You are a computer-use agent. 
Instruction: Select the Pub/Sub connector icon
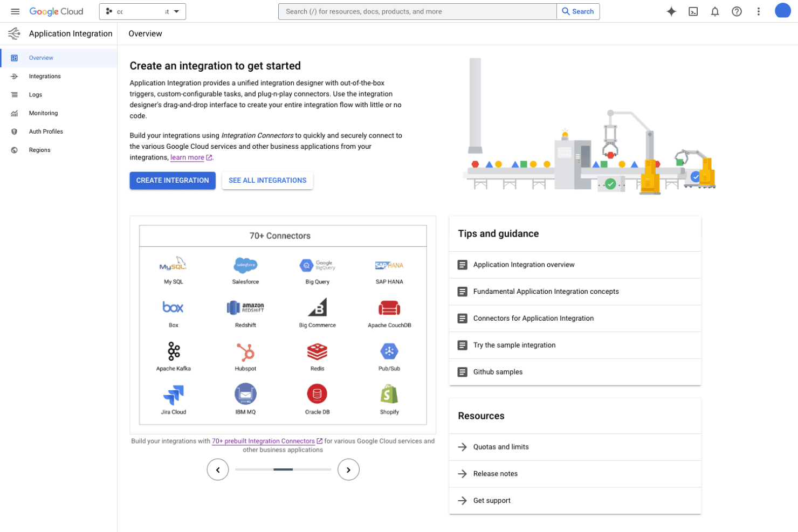(x=389, y=351)
